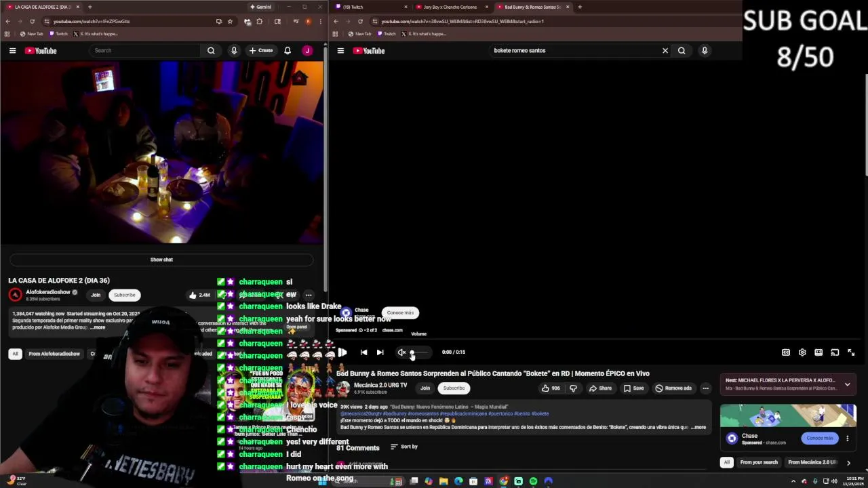Open more actions menu beside Remove ads

point(706,388)
